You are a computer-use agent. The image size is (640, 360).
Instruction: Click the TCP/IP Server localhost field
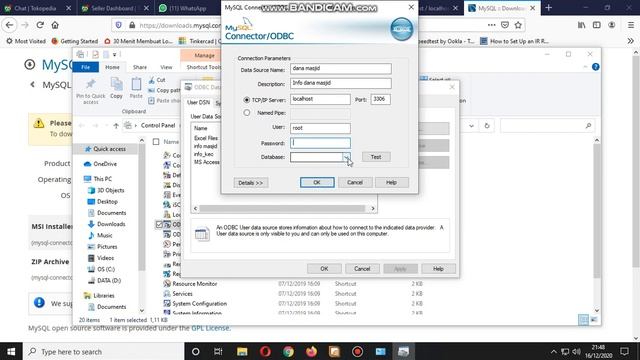click(x=320, y=99)
